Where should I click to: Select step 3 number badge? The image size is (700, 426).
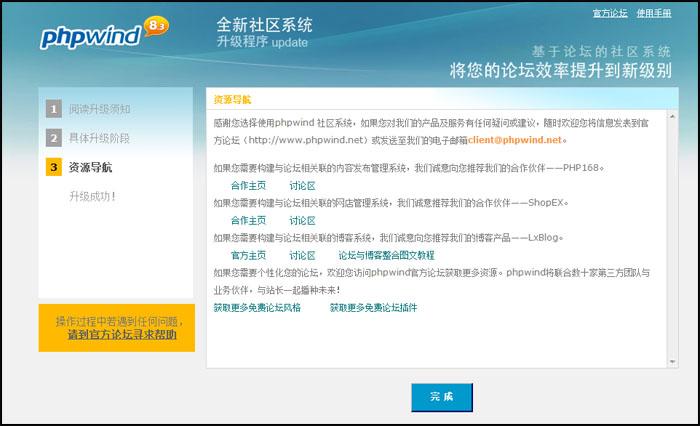(54, 167)
